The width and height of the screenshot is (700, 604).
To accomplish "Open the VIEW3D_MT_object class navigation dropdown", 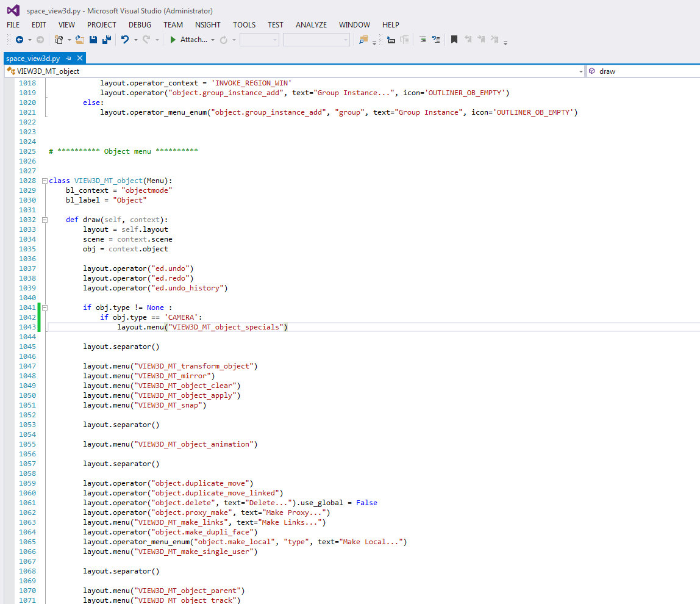I will tap(580, 71).
